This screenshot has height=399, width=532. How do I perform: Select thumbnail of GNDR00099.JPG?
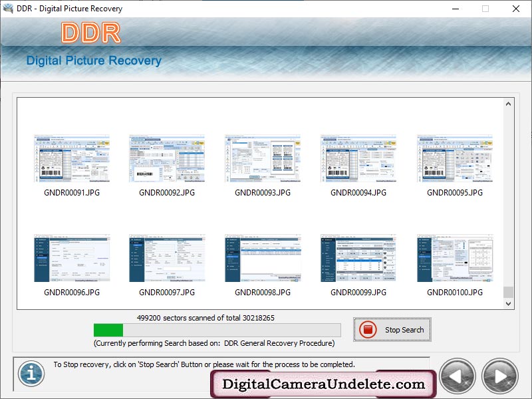358,258
